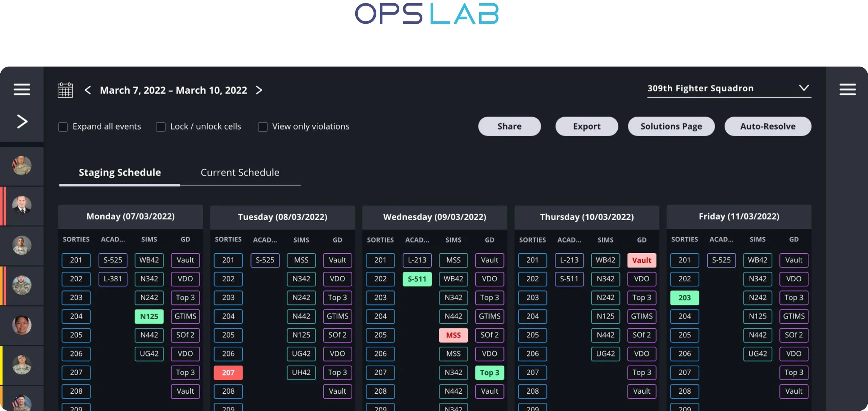Expand the left sidebar with the arrow

[22, 121]
